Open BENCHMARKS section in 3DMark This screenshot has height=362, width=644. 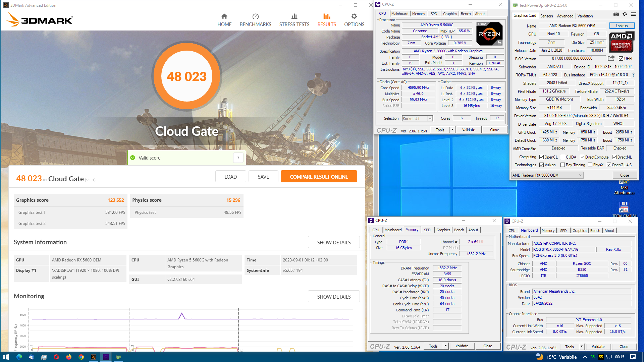[255, 20]
